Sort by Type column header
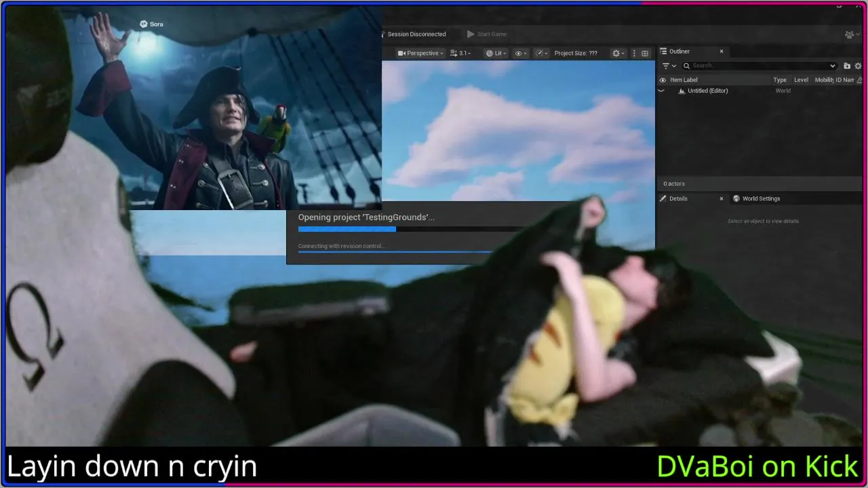The height and width of the screenshot is (488, 868). coord(780,80)
